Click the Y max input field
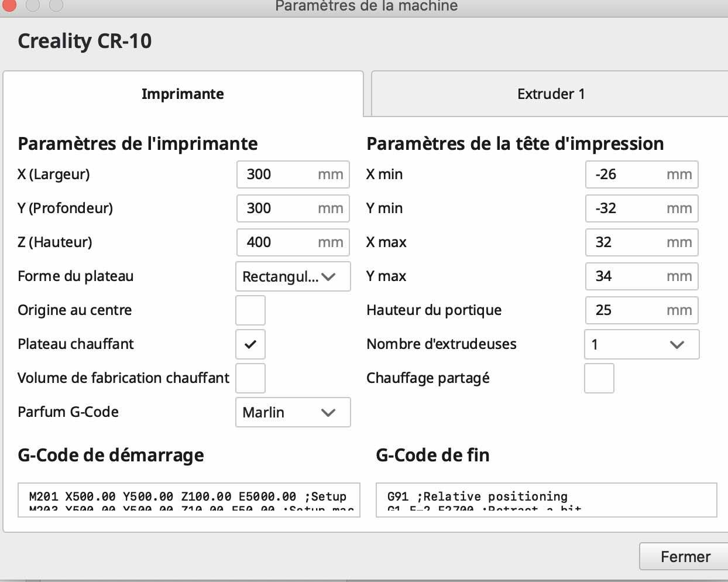 pyautogui.click(x=642, y=276)
